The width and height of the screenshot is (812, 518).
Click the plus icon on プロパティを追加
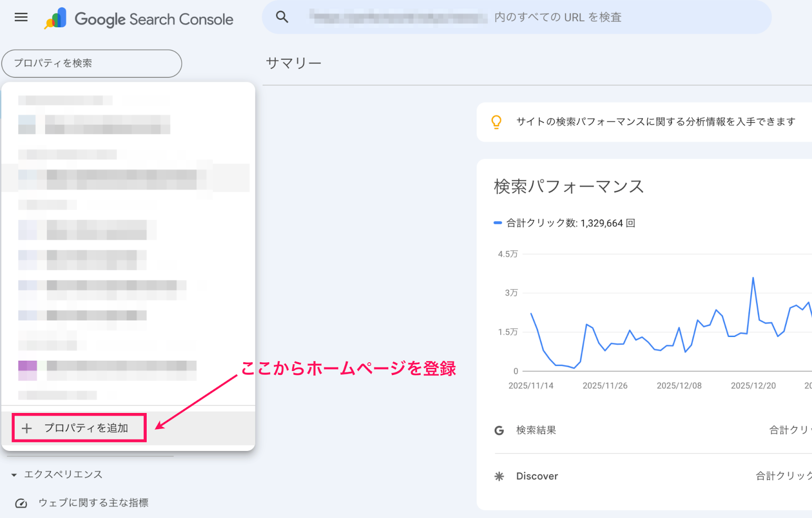click(27, 428)
